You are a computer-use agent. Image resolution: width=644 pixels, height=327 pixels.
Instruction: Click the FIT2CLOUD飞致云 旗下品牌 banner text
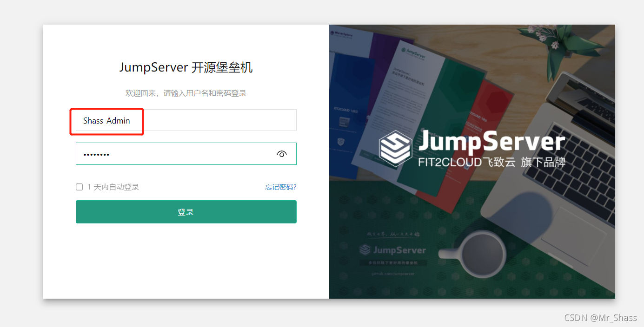[491, 162]
